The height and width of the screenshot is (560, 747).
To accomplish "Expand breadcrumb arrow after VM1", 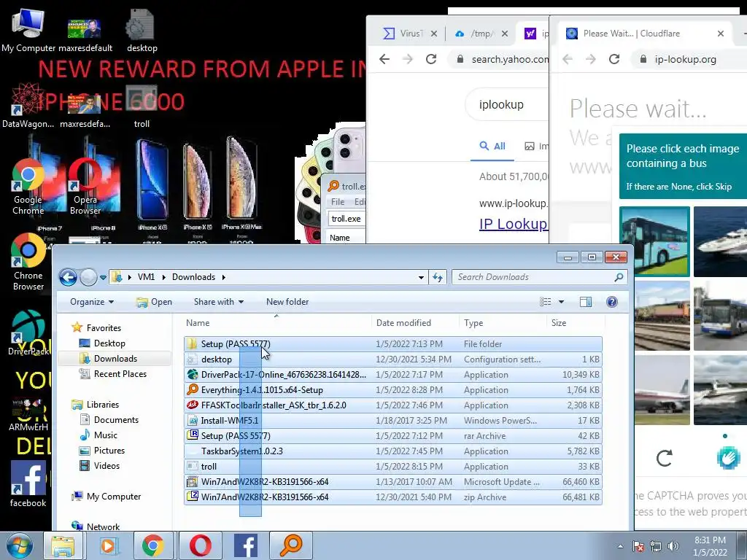I will pyautogui.click(x=163, y=277).
